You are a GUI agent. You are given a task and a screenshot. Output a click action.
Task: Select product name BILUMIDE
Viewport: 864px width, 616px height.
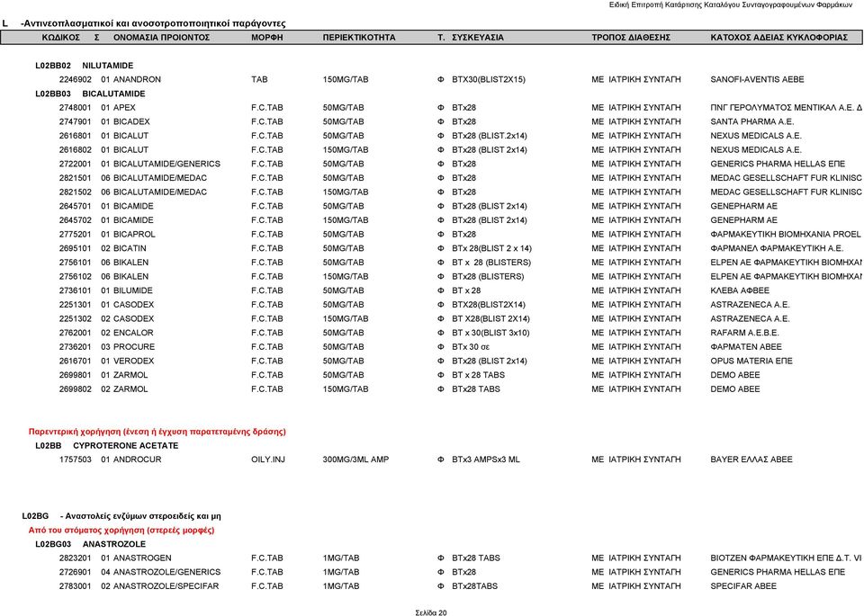133,290
